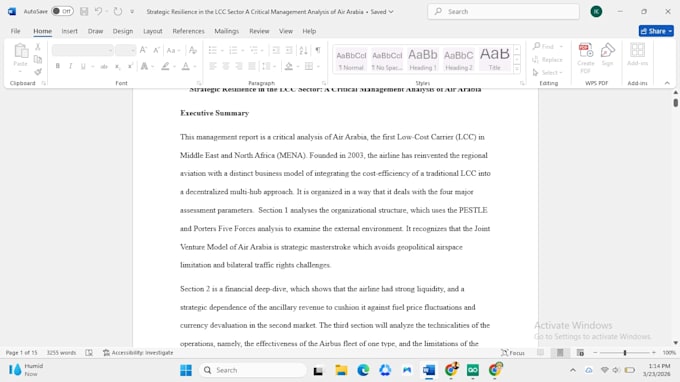Click the Copy icon in Clipboard group

38,59
